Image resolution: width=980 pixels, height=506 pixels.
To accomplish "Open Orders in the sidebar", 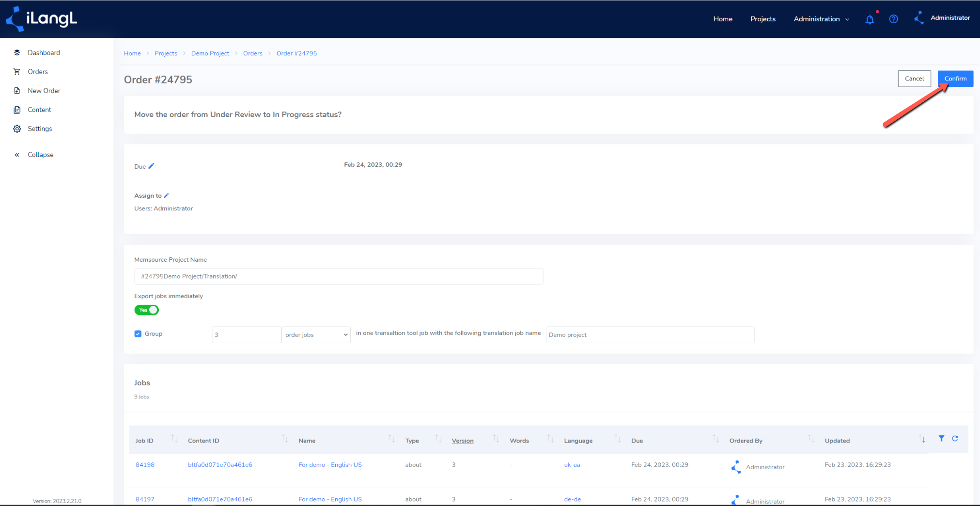I will click(x=38, y=72).
